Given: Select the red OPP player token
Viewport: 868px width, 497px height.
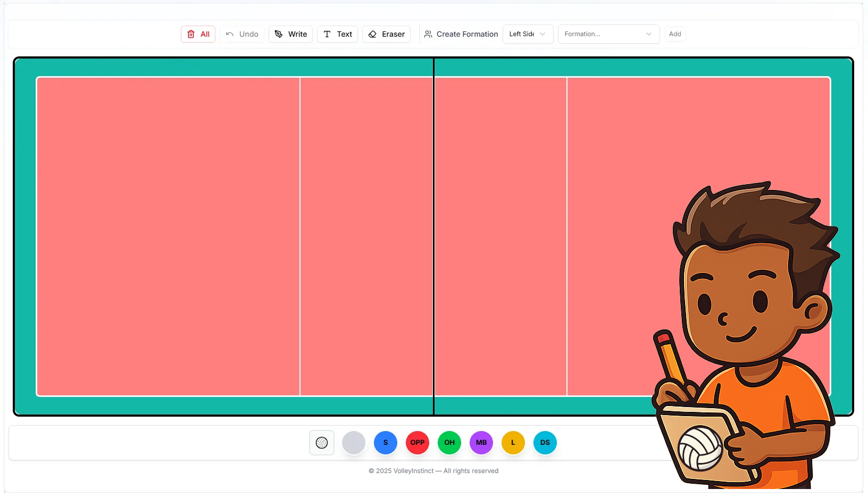Looking at the screenshot, I should (418, 443).
